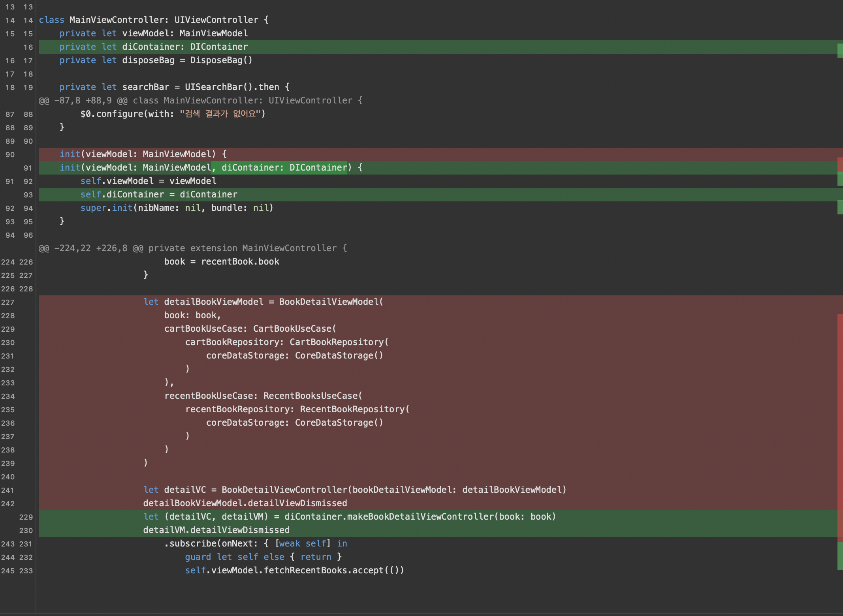Click tall red deletion marker on right edge
This screenshot has height=616, width=843.
(840, 426)
